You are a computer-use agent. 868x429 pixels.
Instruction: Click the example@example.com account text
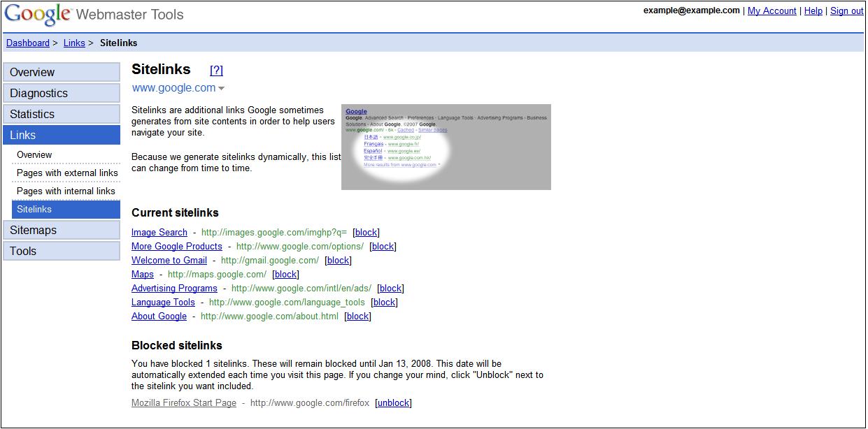pyautogui.click(x=692, y=10)
